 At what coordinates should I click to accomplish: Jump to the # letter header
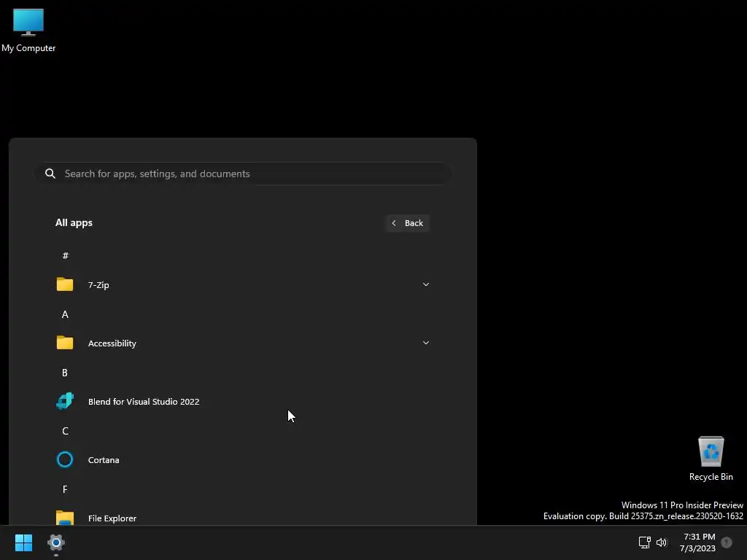[x=65, y=256]
